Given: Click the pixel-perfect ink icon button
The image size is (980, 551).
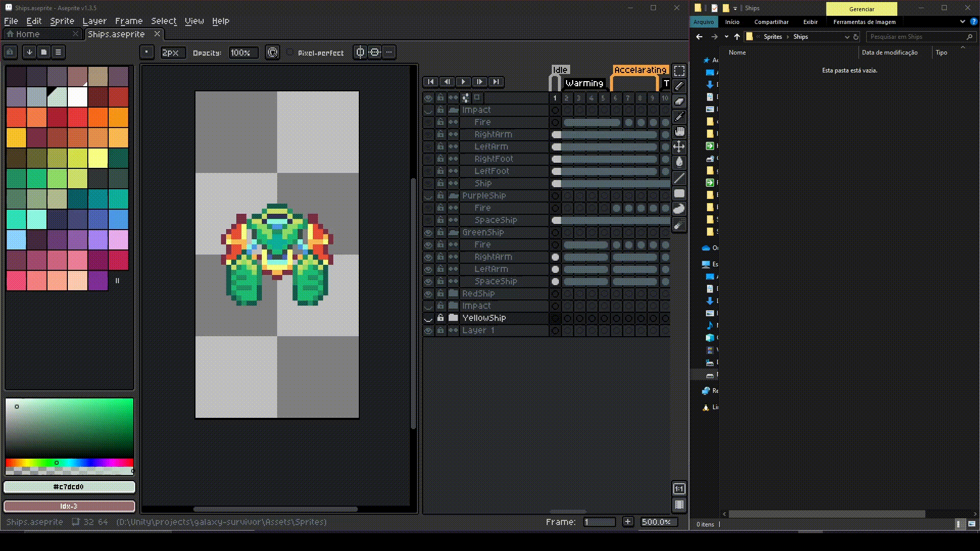Looking at the screenshot, I should tap(273, 53).
